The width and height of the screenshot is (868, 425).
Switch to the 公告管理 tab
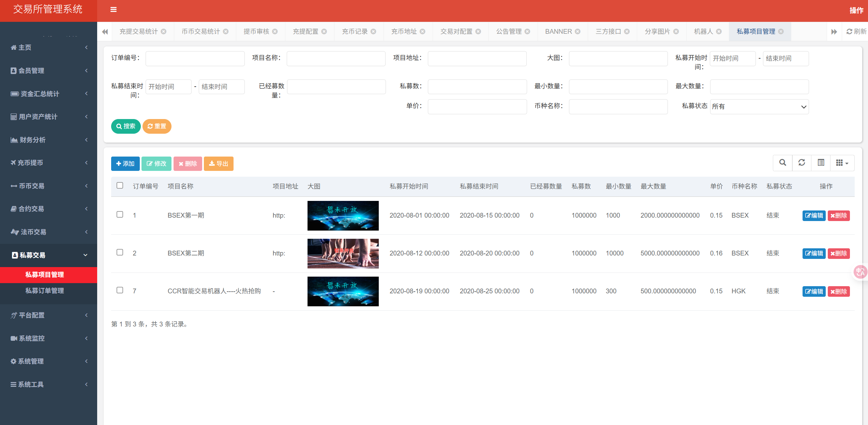509,31
